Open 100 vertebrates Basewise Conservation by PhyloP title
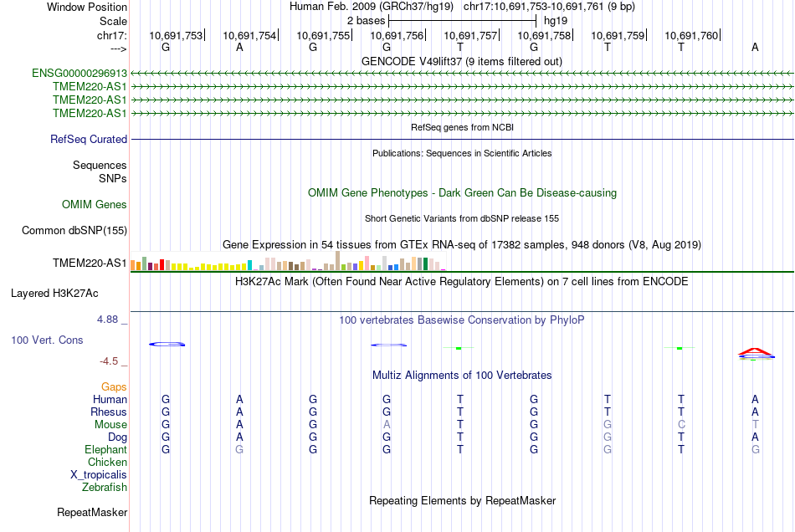The width and height of the screenshot is (795, 532). click(461, 320)
